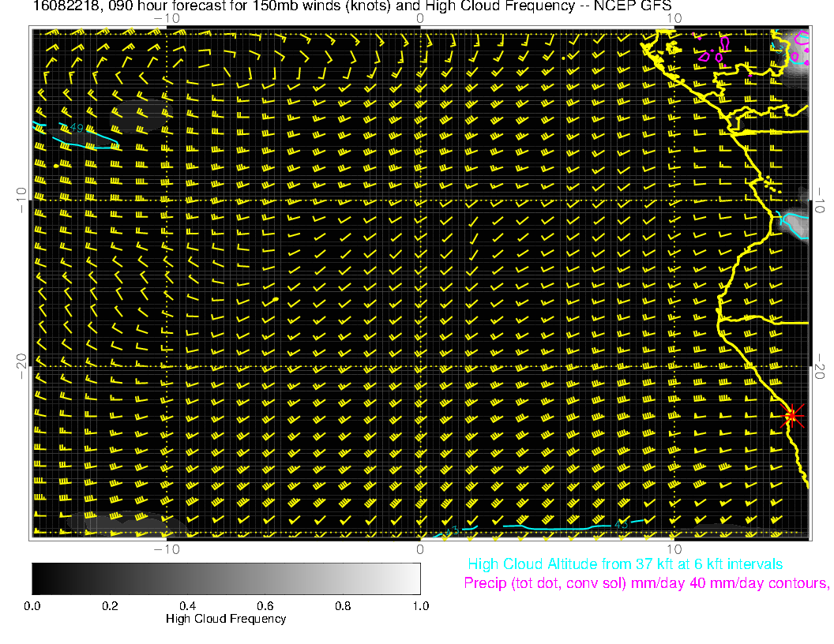The height and width of the screenshot is (644, 834).
Task: Click the left axis latitude label -10
Action: click(x=21, y=200)
